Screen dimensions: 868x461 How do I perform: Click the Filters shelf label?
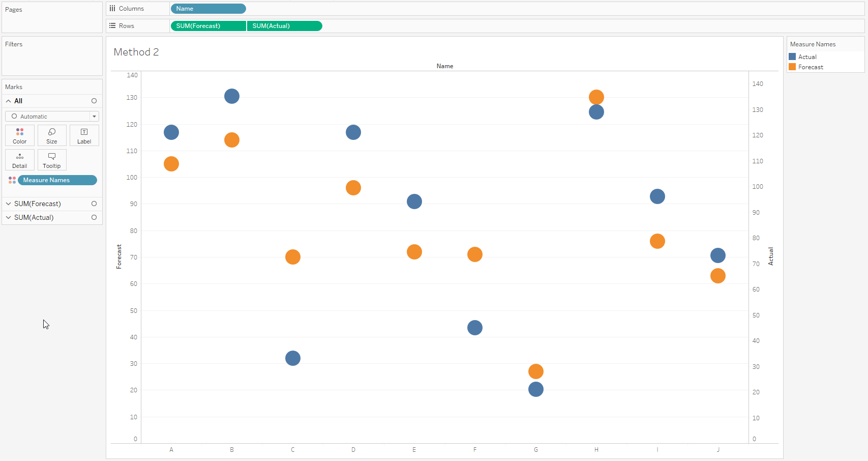tap(14, 44)
